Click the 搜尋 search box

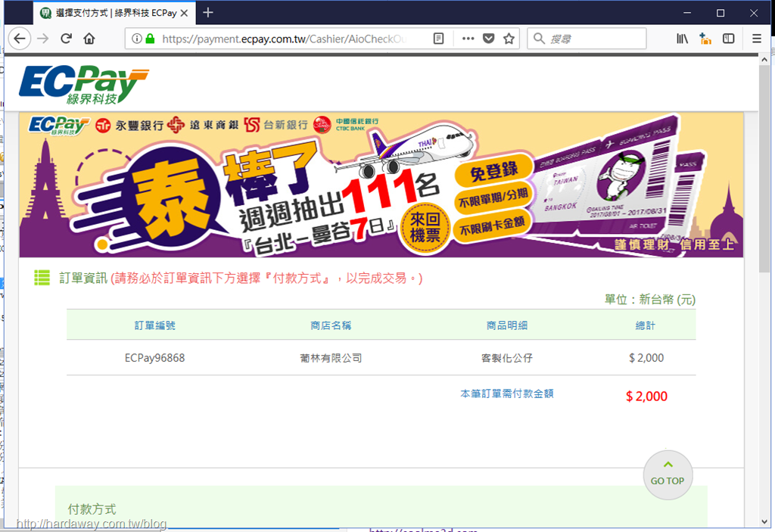(587, 39)
